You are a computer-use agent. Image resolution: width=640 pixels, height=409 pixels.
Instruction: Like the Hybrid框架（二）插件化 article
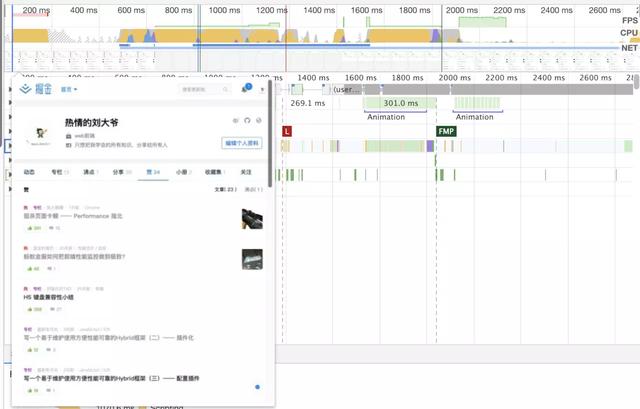point(33,350)
